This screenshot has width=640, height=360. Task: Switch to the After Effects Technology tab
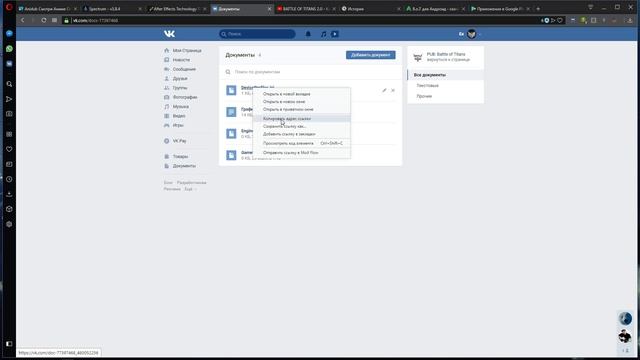tap(178, 9)
